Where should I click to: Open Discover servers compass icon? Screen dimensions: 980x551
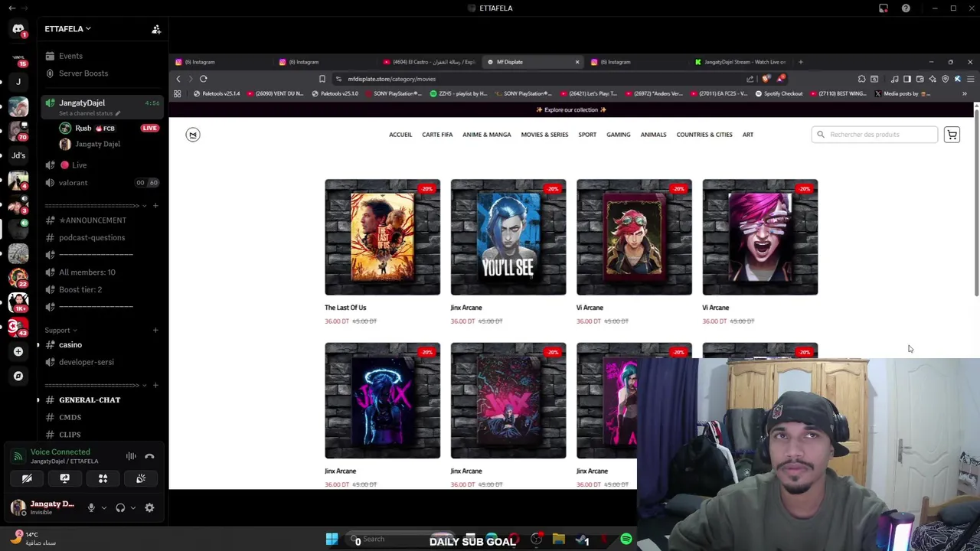pyautogui.click(x=18, y=376)
